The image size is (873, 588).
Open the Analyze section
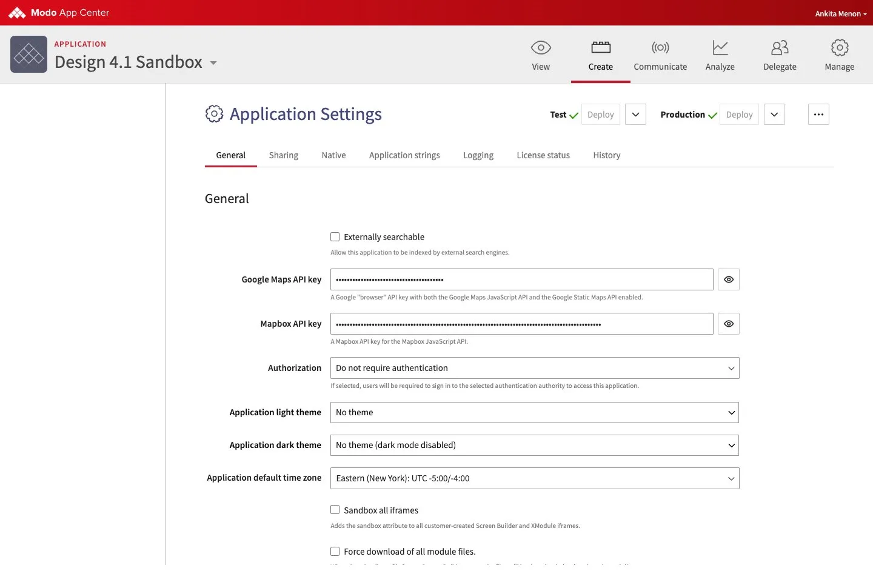[720, 55]
